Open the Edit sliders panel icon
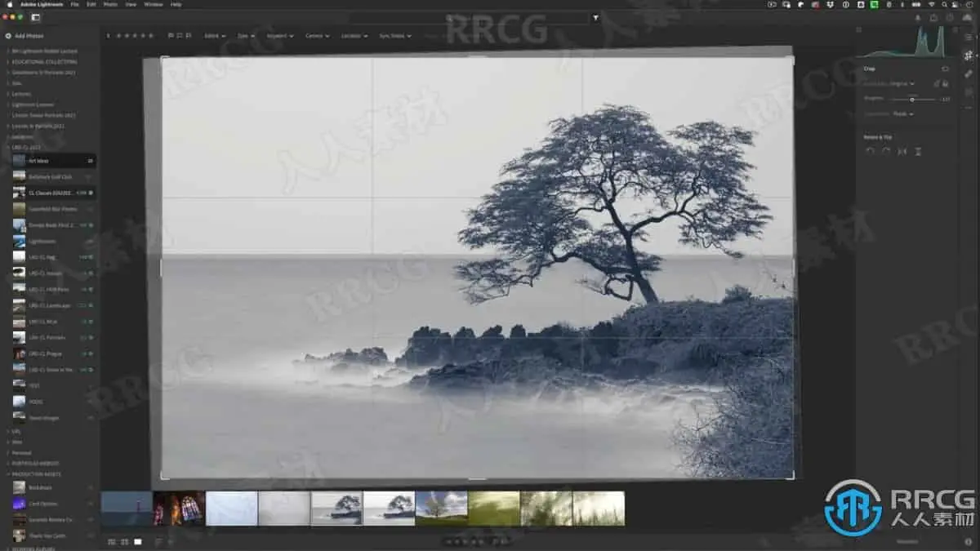The image size is (980, 551). tap(969, 37)
